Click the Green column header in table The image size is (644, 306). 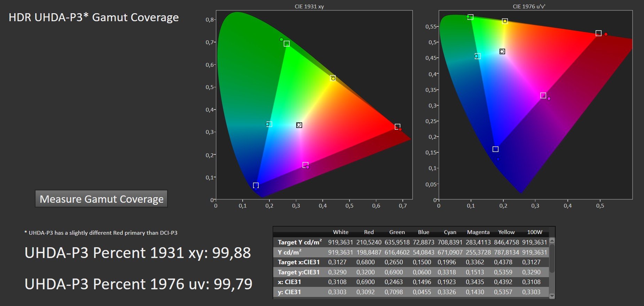pos(397,232)
